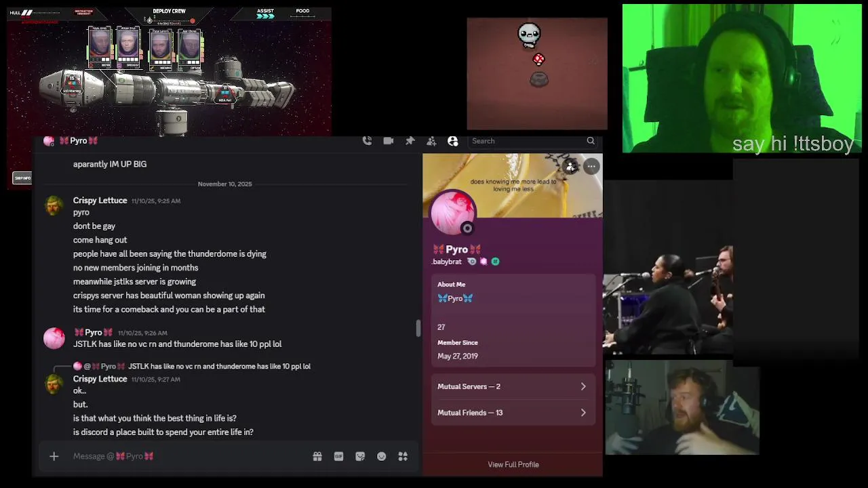Screen dimensions: 868x488
Task: Add friends to DM icon
Action: coord(431,141)
